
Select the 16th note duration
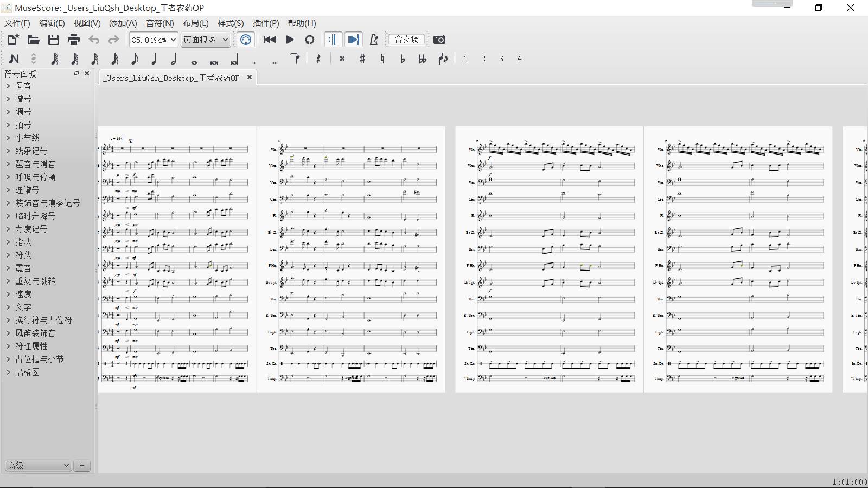coord(114,59)
